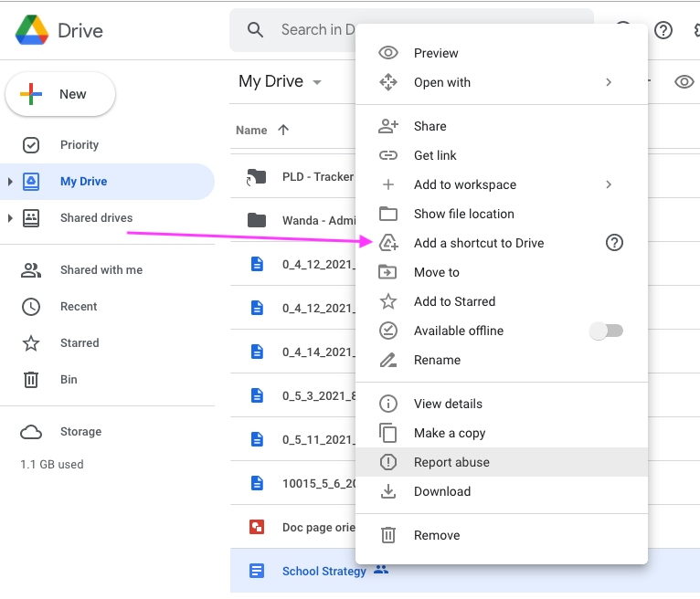Select Make a copy menu entry
The width and height of the screenshot is (700, 599).
[502, 433]
